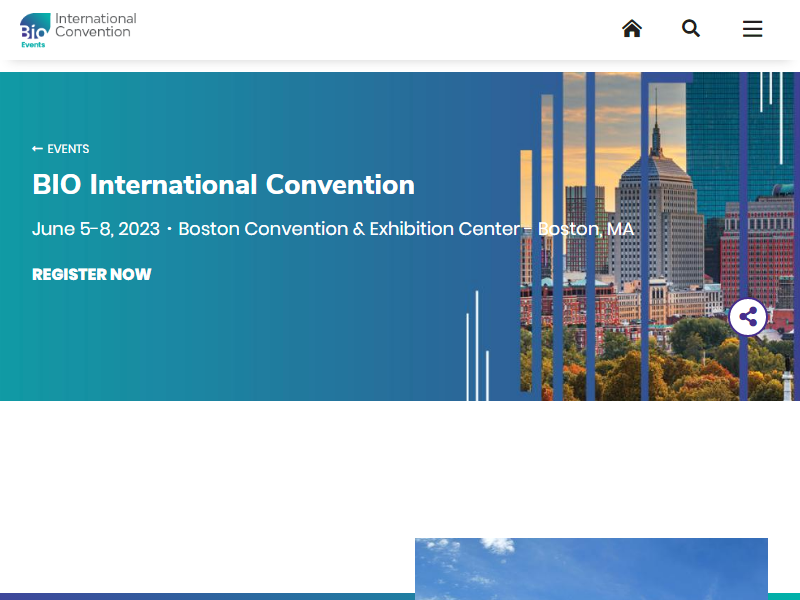
Task: Click the back arrow beside EVENTS
Action: [38, 148]
